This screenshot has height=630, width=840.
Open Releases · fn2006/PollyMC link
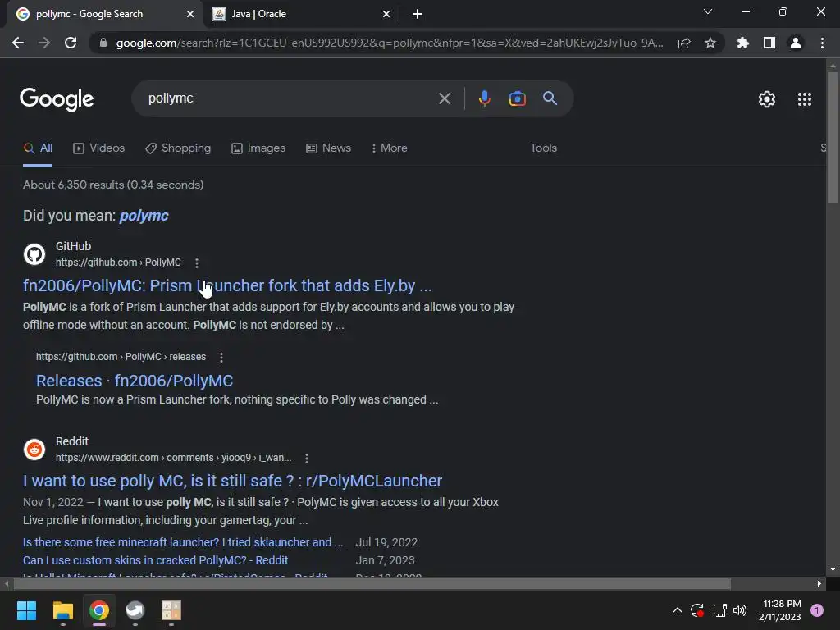click(x=135, y=381)
